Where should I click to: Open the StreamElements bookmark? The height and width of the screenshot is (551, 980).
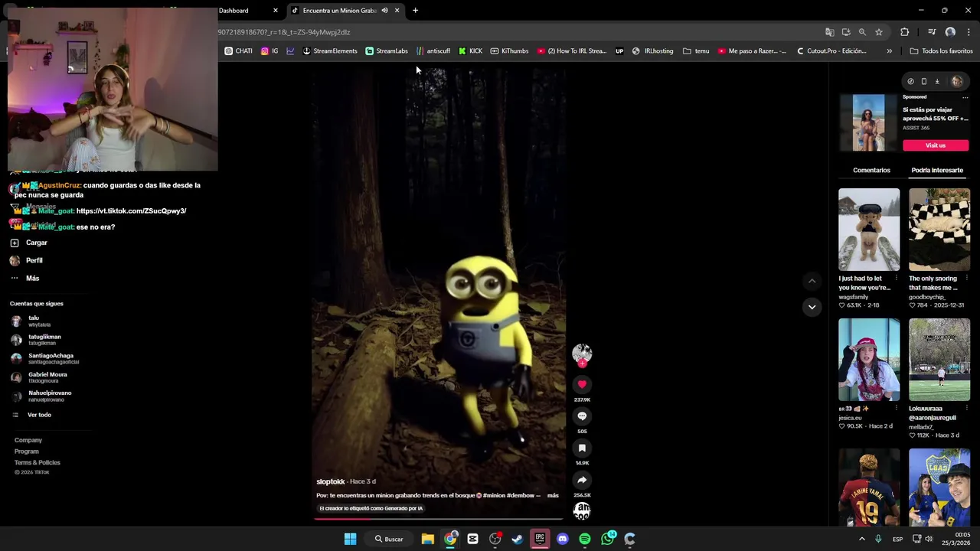point(330,51)
